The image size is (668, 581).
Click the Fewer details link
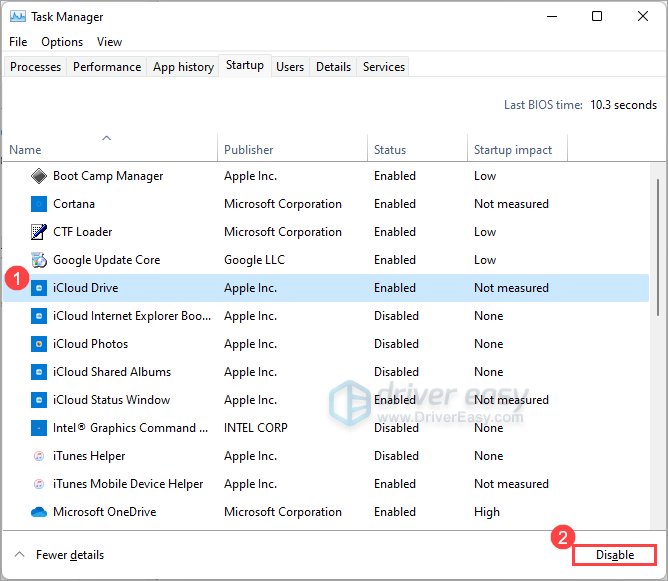coord(70,555)
